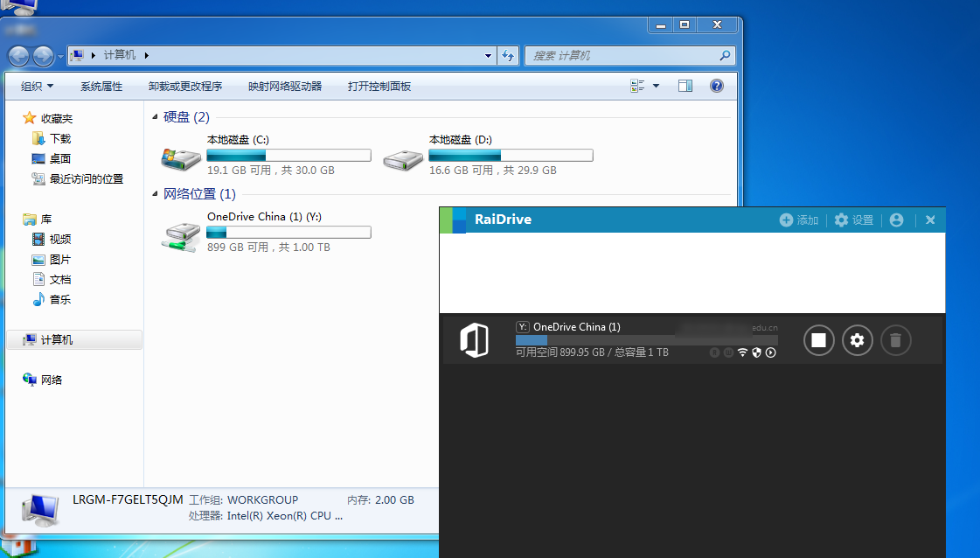Select the local disk C: drive icon
The width and height of the screenshot is (980, 558).
click(x=181, y=159)
